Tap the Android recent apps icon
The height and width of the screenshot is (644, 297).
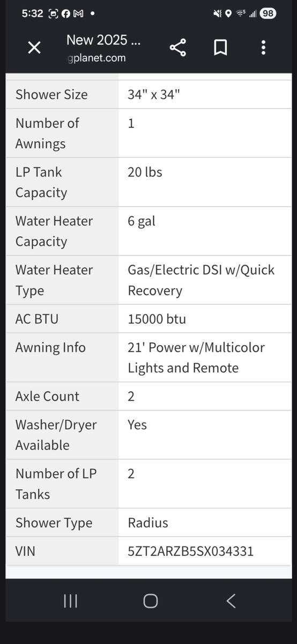point(70,601)
